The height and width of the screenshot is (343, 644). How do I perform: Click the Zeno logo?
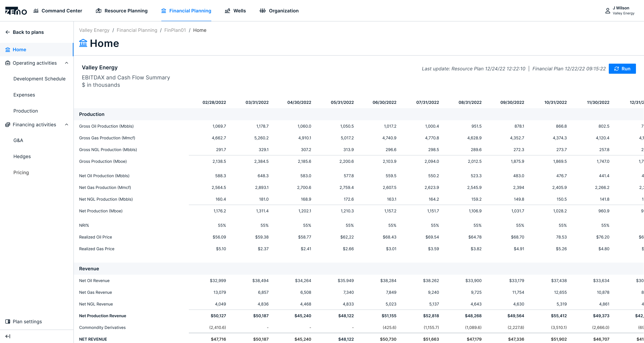click(x=16, y=11)
